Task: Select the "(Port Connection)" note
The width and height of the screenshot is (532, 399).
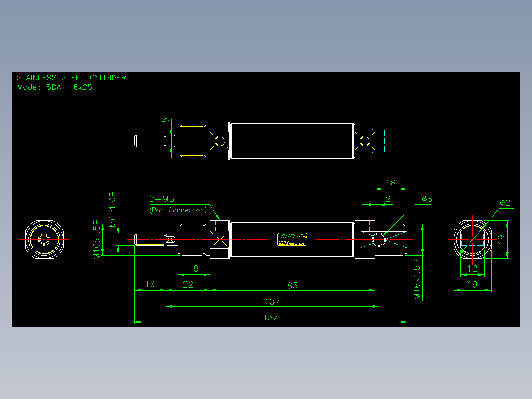Action: pos(178,210)
